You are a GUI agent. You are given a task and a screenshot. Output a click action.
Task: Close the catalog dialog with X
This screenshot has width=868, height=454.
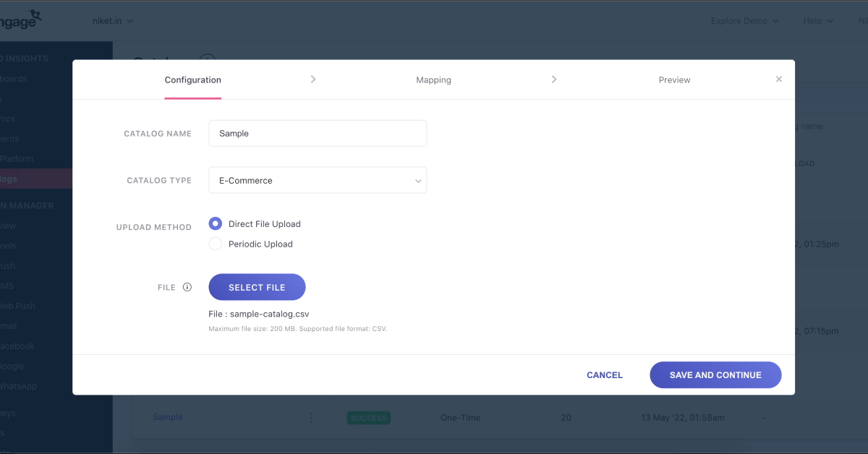tap(778, 80)
